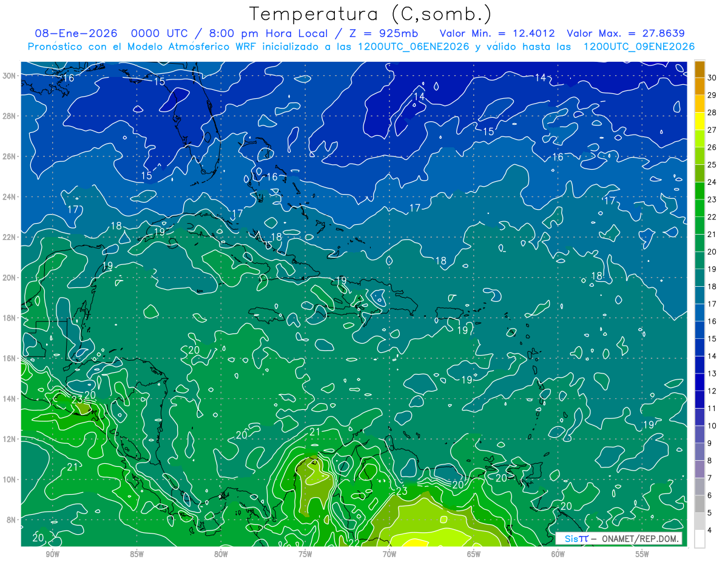
Task: Click the "30N" latitude axis label
Action: point(10,76)
